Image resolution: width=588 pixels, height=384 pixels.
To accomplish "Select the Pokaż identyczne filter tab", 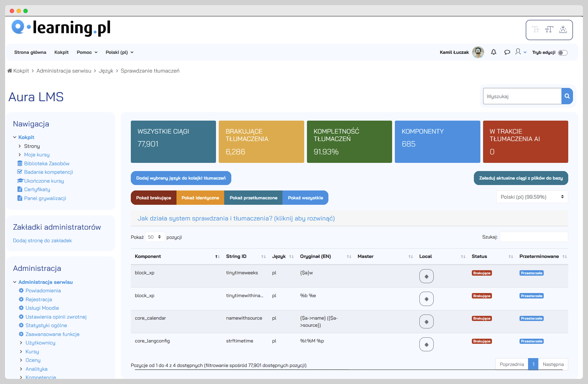I will click(x=200, y=198).
